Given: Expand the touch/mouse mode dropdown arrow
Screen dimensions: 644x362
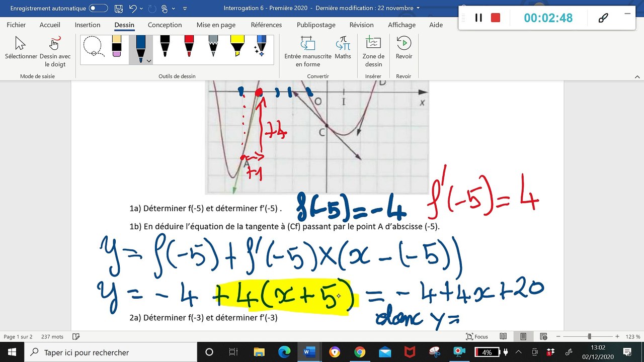Looking at the screenshot, I should point(173,9).
